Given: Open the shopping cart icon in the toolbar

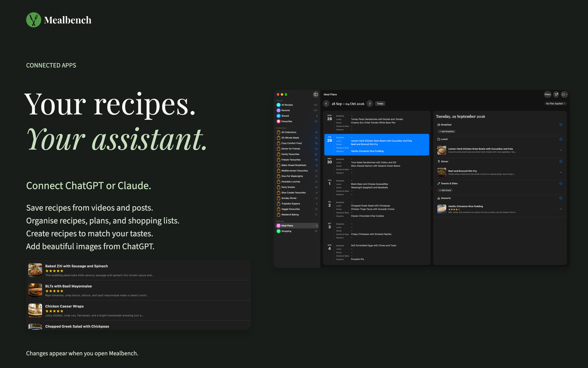Looking at the screenshot, I should coord(556,95).
